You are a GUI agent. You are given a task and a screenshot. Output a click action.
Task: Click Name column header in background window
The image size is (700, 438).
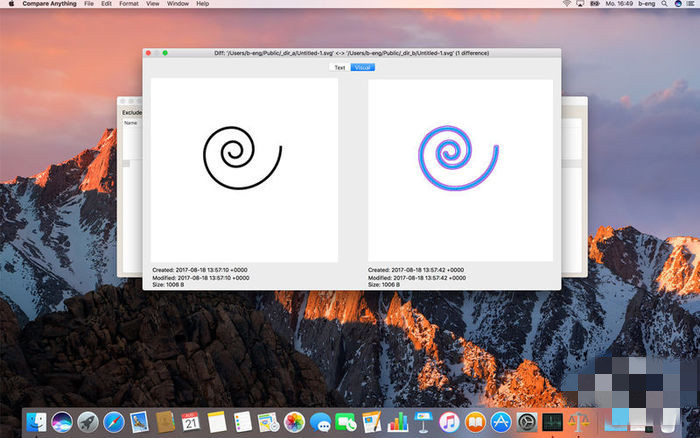point(130,123)
